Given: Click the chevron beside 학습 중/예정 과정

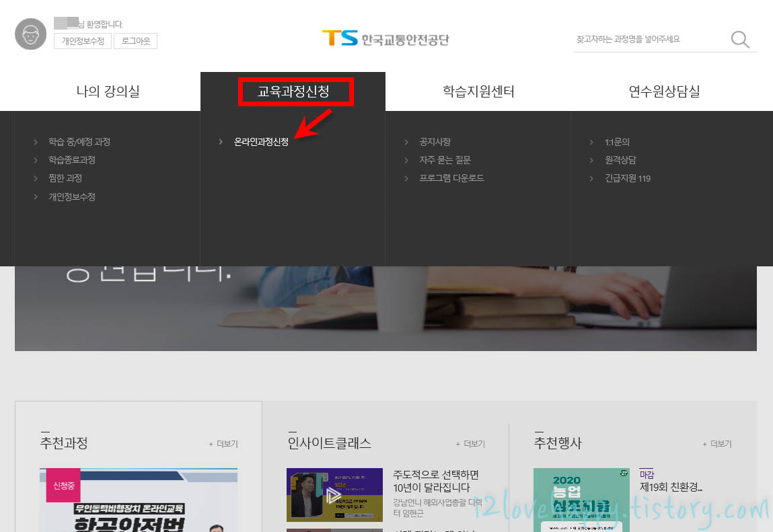Looking at the screenshot, I should 36,142.
